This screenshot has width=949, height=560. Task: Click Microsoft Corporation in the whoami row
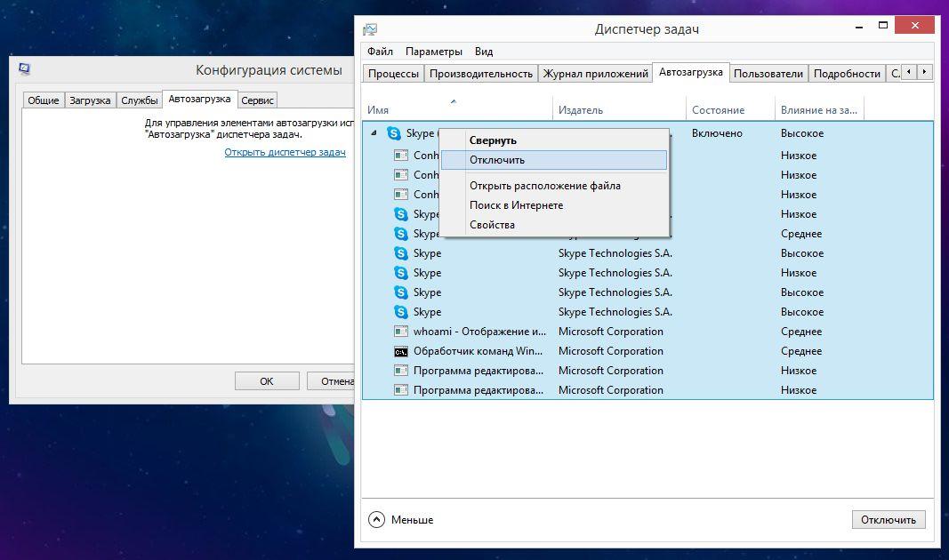[x=611, y=332]
